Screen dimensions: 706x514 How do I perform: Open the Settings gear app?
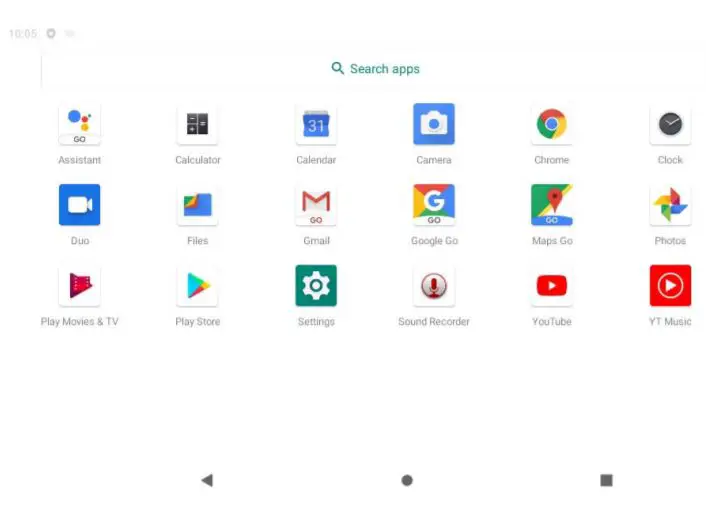point(316,286)
